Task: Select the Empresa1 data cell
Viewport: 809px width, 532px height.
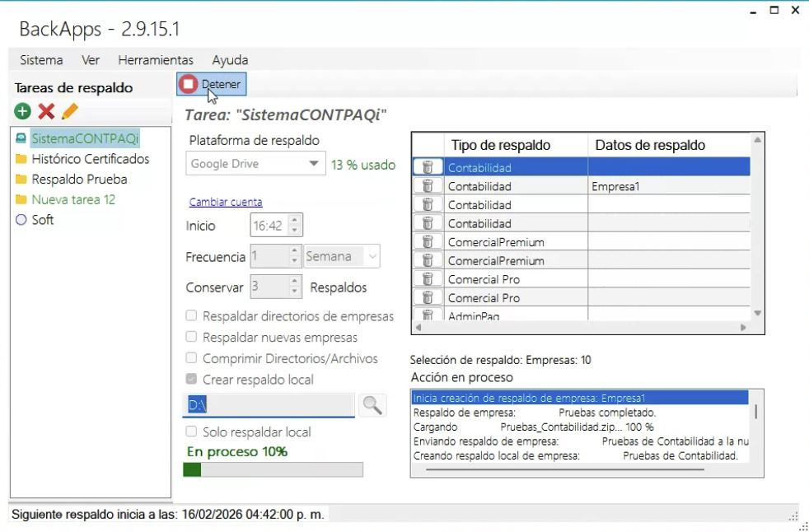Action: point(669,186)
